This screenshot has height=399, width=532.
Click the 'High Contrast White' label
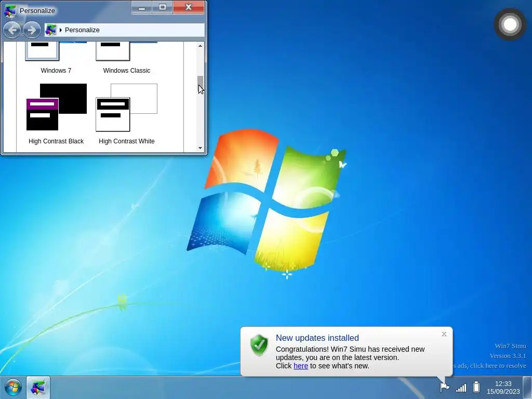click(x=127, y=141)
